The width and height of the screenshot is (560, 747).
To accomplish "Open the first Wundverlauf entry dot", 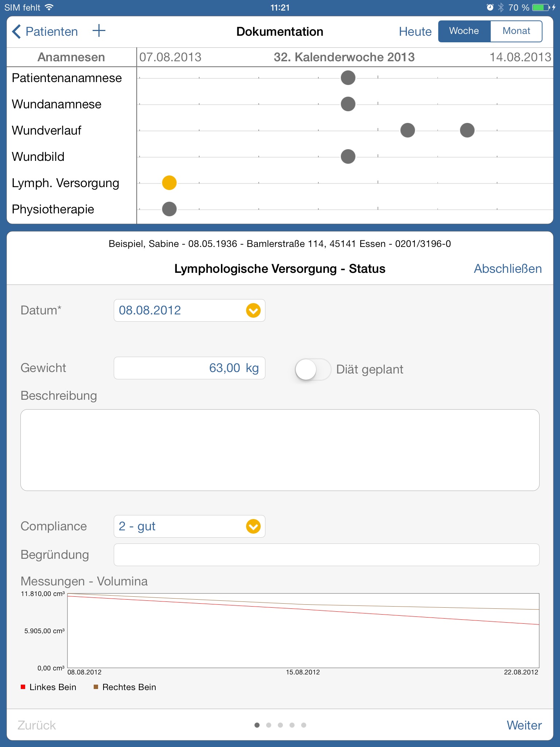I will click(x=408, y=130).
